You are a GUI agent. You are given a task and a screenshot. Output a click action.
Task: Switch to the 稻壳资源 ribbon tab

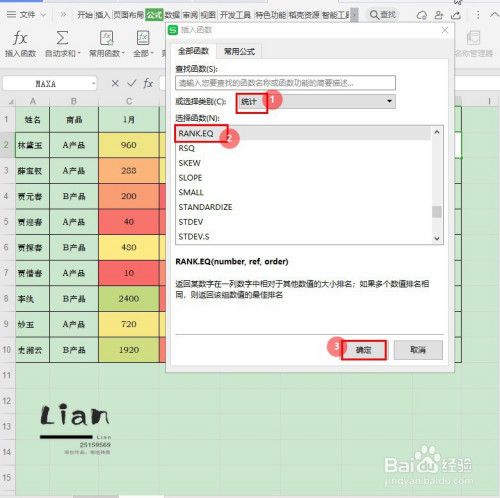click(x=304, y=15)
